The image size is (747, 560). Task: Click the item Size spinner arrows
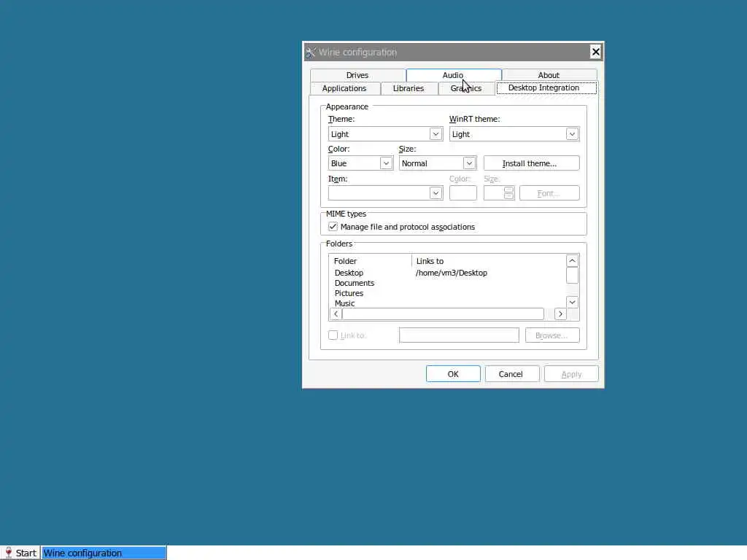coord(508,192)
